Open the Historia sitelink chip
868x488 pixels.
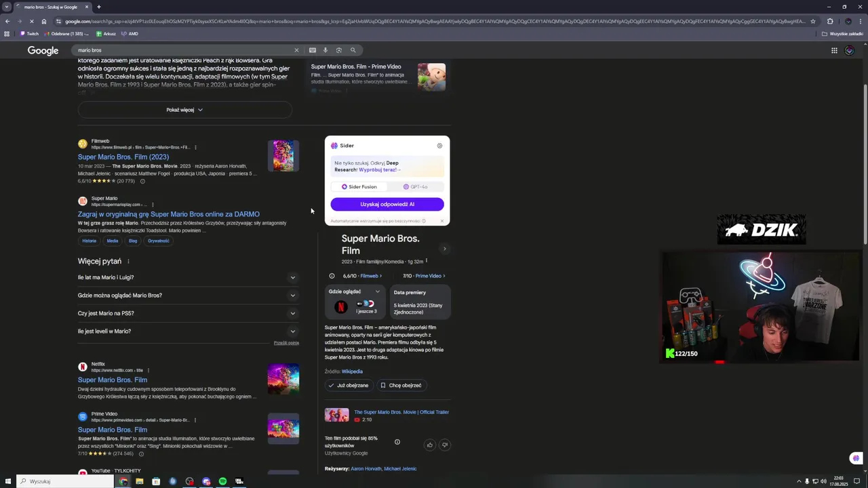point(90,241)
